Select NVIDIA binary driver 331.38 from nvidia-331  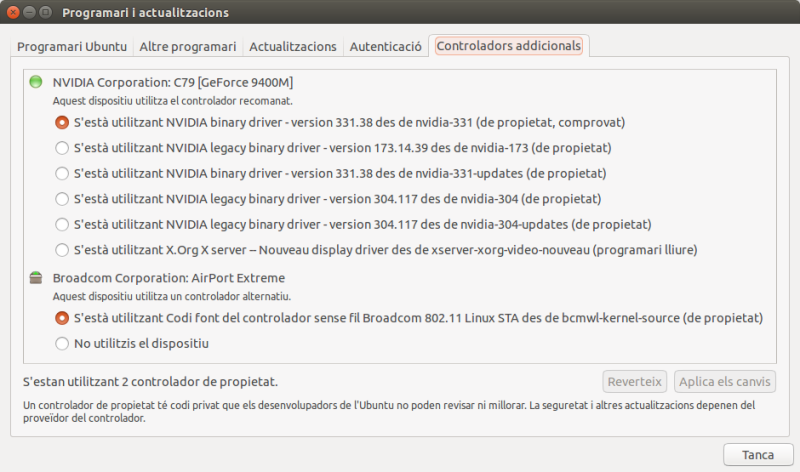(62, 123)
